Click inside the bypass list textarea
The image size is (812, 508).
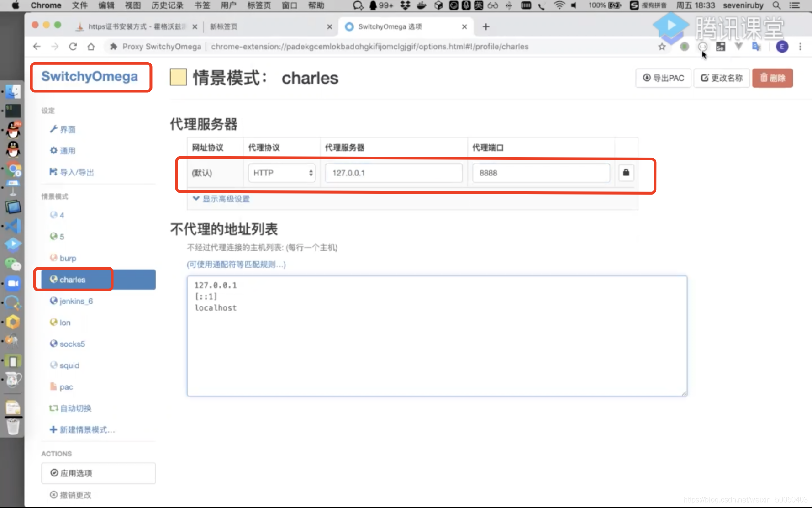pos(437,336)
